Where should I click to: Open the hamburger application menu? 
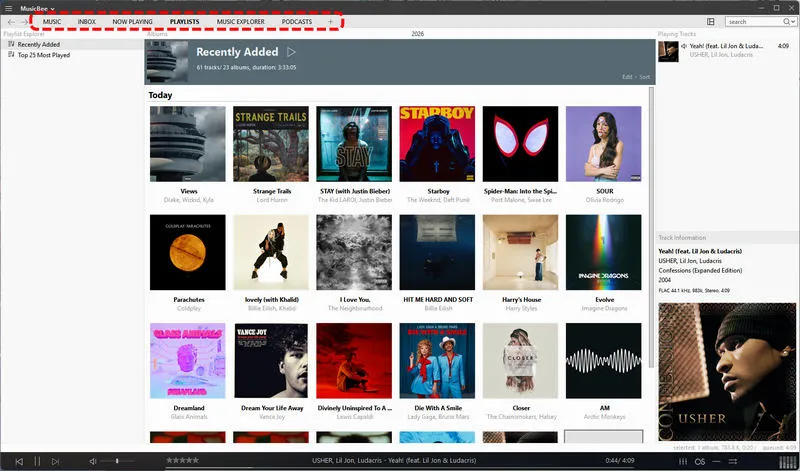pos(9,8)
